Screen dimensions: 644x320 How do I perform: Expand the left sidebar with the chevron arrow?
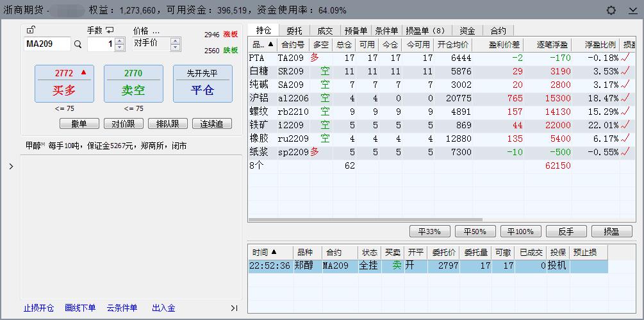11,167
